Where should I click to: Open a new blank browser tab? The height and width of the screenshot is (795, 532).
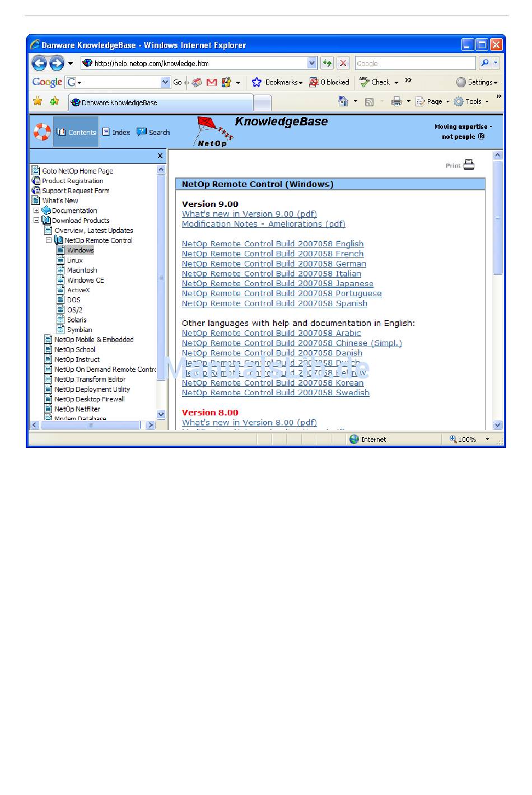(263, 103)
